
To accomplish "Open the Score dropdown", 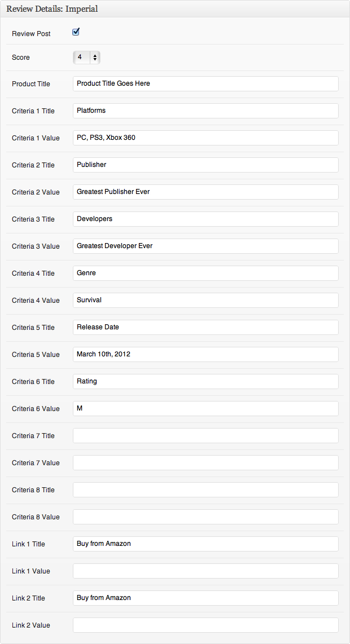I will (86, 58).
